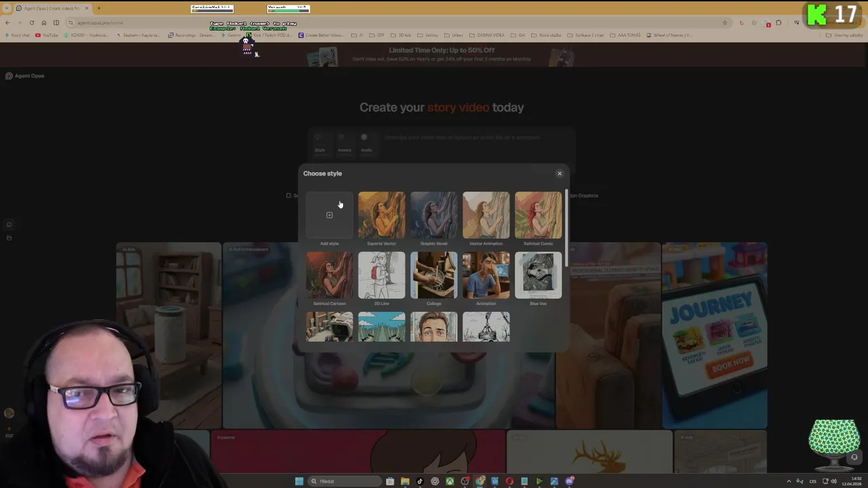Click the volume icon in system tray
Viewport: 868px width, 488px height.
(833, 481)
